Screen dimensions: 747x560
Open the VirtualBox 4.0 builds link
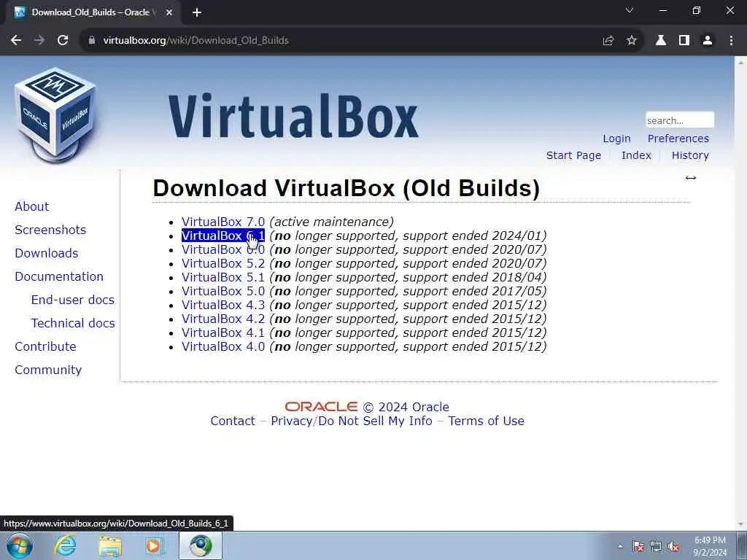pyautogui.click(x=223, y=346)
